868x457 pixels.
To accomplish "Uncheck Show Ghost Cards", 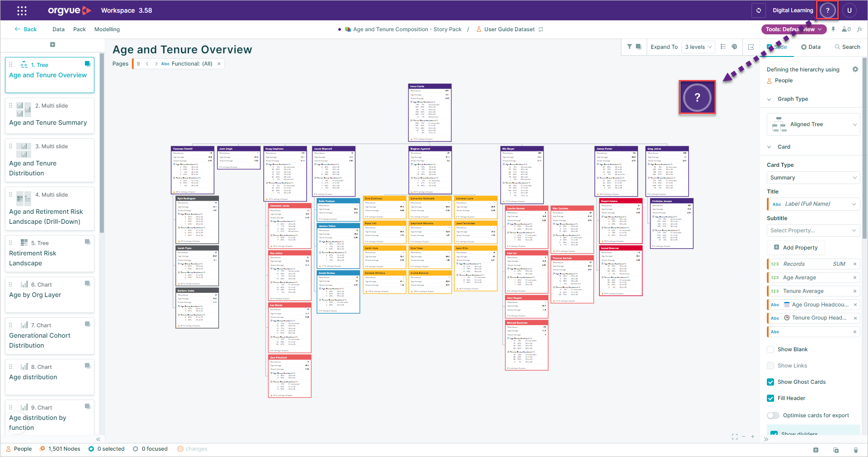I will tap(770, 382).
